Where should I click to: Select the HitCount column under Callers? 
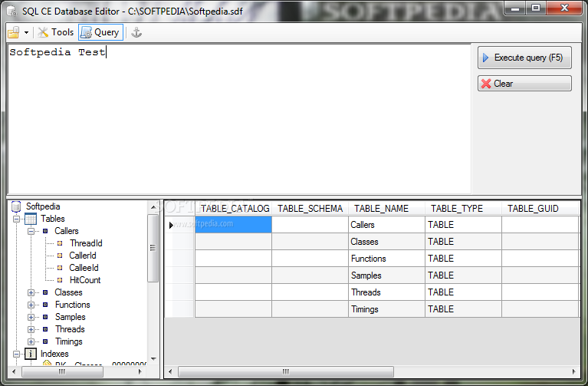click(x=85, y=280)
